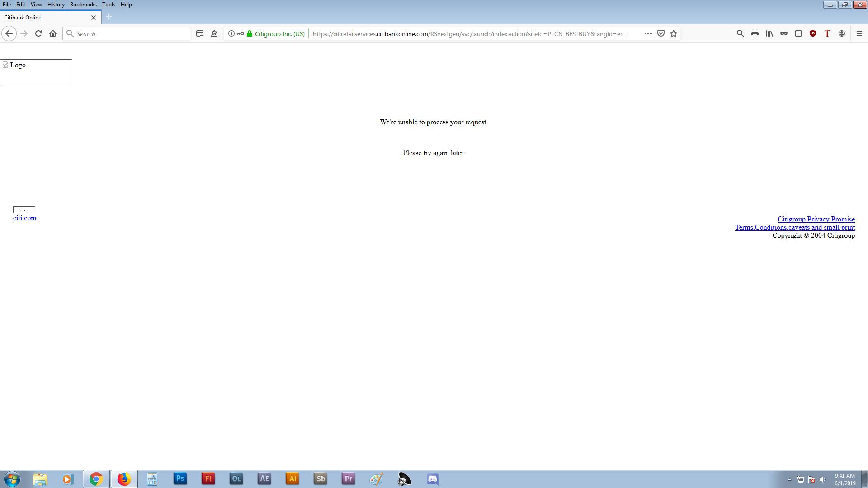This screenshot has height=488, width=868.
Task: Go to the Firefox home page
Action: 53,33
